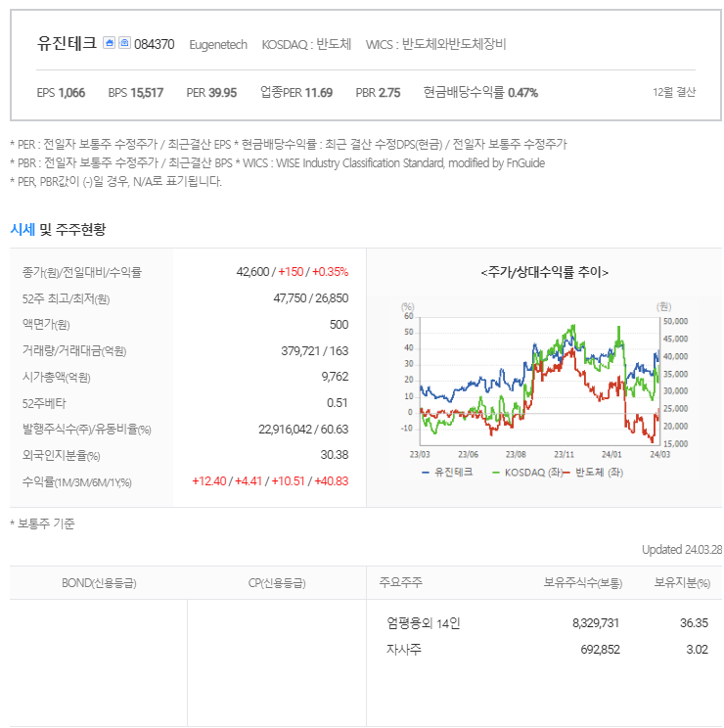Select the 현금배당수익률 0.47% value
The width and height of the screenshot is (724, 728).
click(480, 92)
